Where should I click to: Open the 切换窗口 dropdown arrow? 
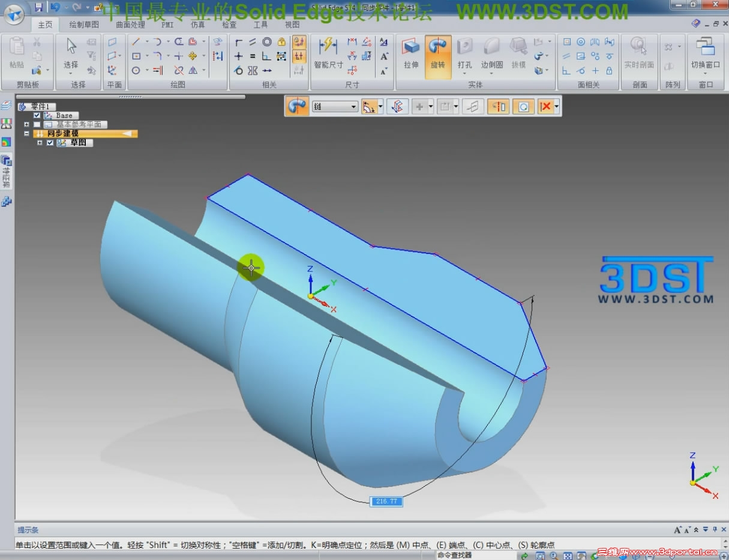705,73
